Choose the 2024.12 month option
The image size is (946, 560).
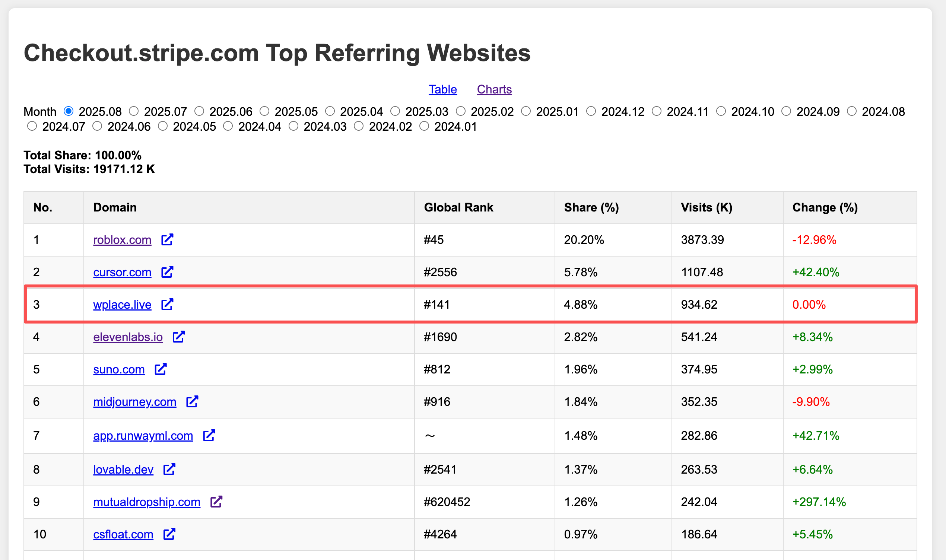coord(591,111)
